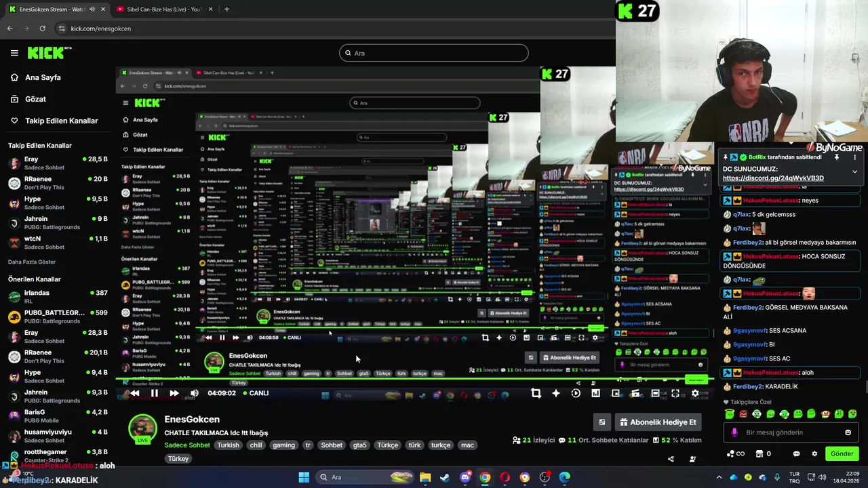The width and height of the screenshot is (868, 488).
Task: Click the chat scrollbar thumb on the right edge
Action: point(865,387)
